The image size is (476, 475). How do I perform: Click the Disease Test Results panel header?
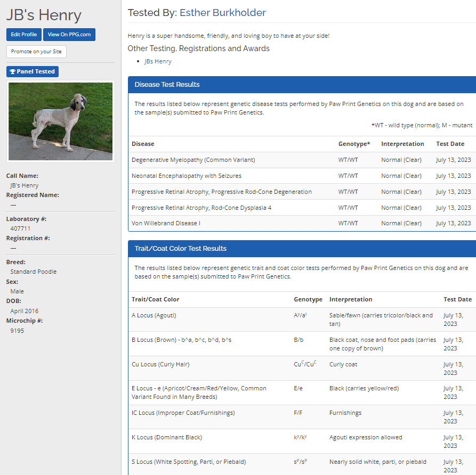[x=302, y=85]
